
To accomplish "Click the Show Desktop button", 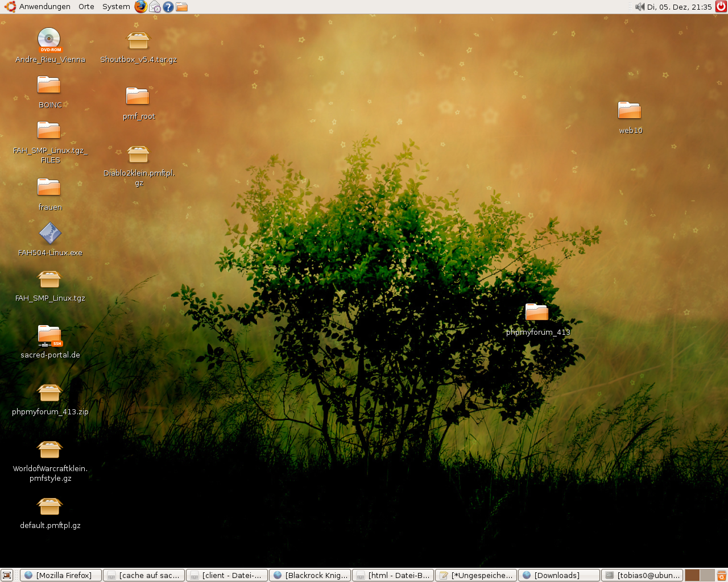I will tap(7, 575).
